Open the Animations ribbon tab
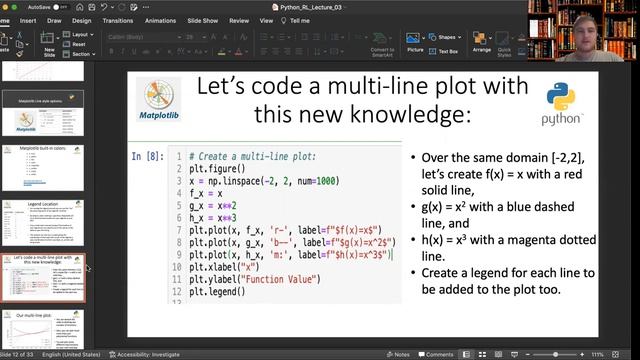640x360 pixels. 160,21
